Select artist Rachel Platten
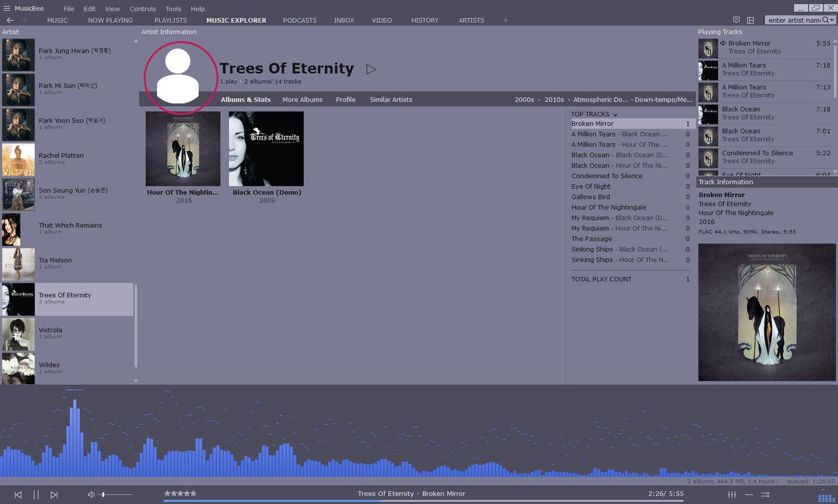The image size is (838, 504). [x=67, y=158]
